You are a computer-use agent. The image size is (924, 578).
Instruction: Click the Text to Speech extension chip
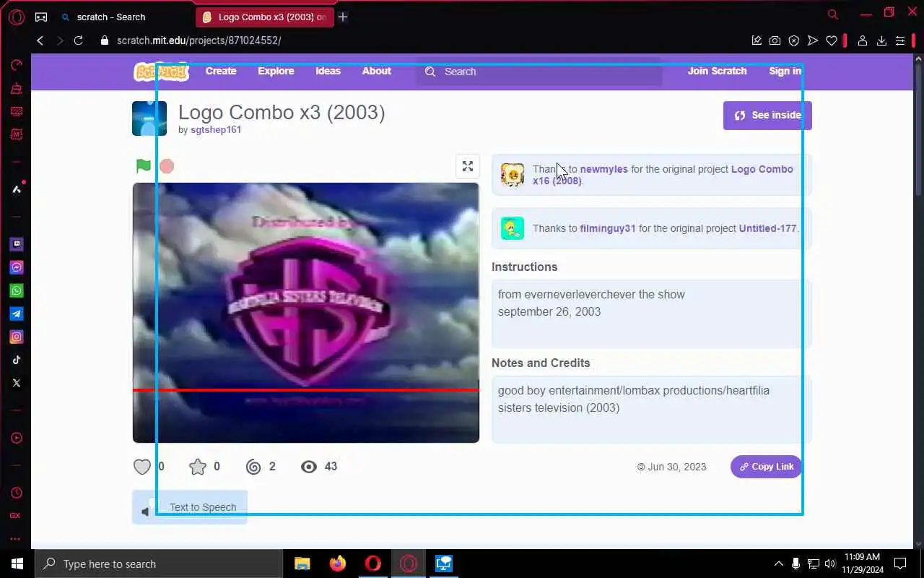190,507
